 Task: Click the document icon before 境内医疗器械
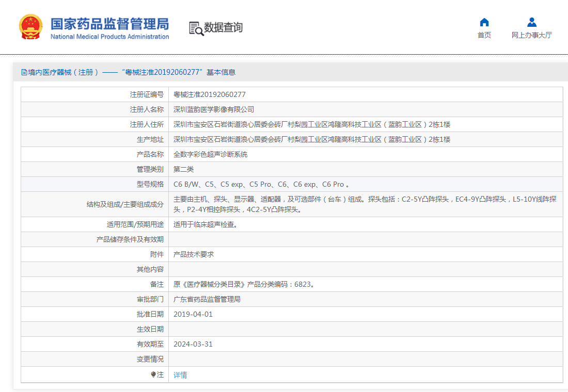[x=24, y=72]
